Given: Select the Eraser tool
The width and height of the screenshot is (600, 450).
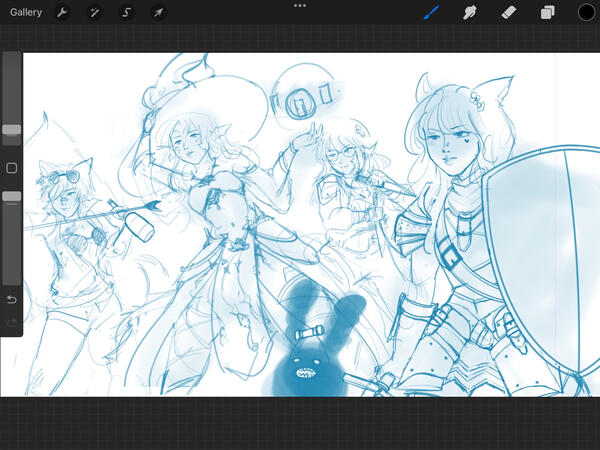Looking at the screenshot, I should [x=507, y=13].
